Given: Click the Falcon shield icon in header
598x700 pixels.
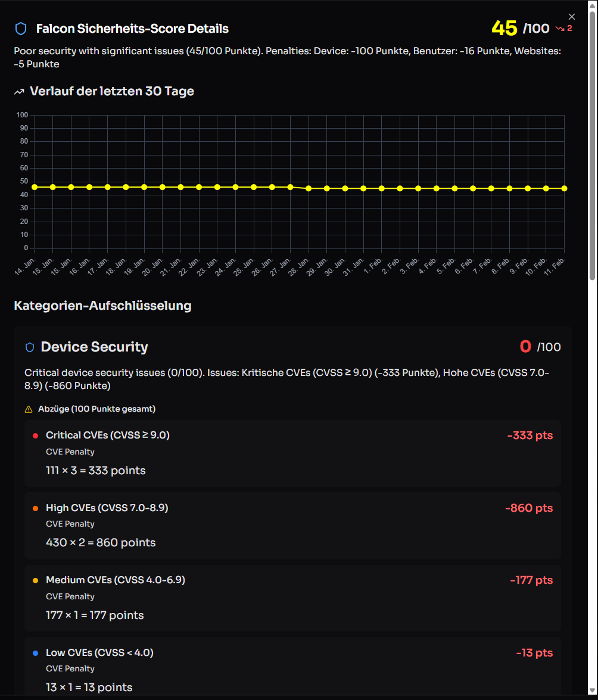Looking at the screenshot, I should [x=21, y=29].
